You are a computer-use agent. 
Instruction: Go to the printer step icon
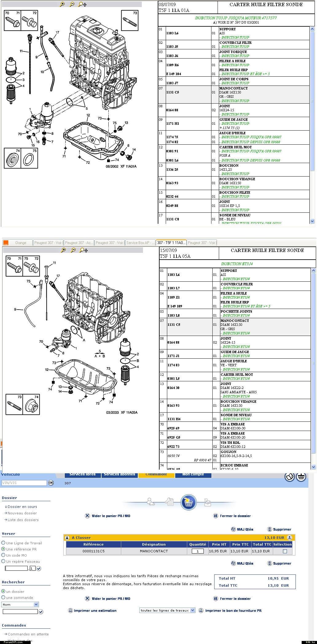tap(207, 502)
